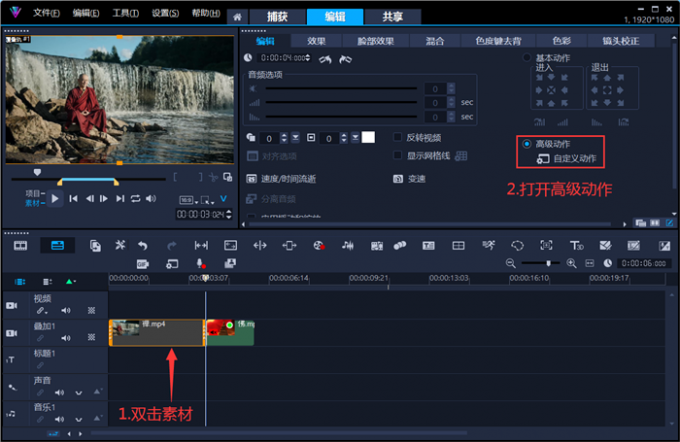Screen dimensions: 680x442
Task: Open the GIF creator icon
Action: (142, 264)
